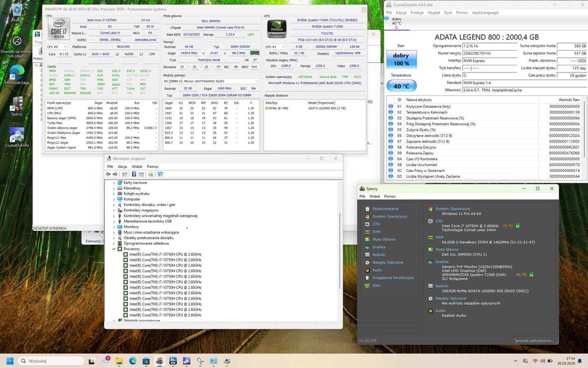Image resolution: width=588 pixels, height=368 pixels.
Task: Click update driver icon with green arrow
Action: point(151,174)
